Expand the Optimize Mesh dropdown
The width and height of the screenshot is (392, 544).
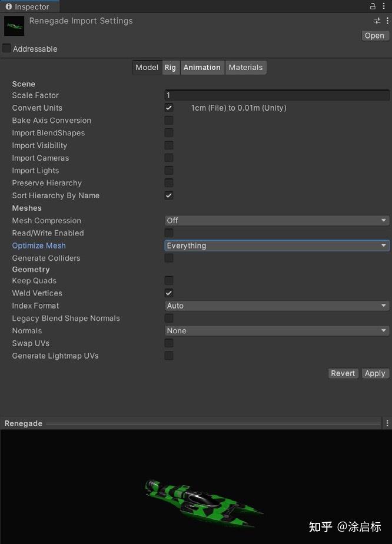(x=277, y=246)
